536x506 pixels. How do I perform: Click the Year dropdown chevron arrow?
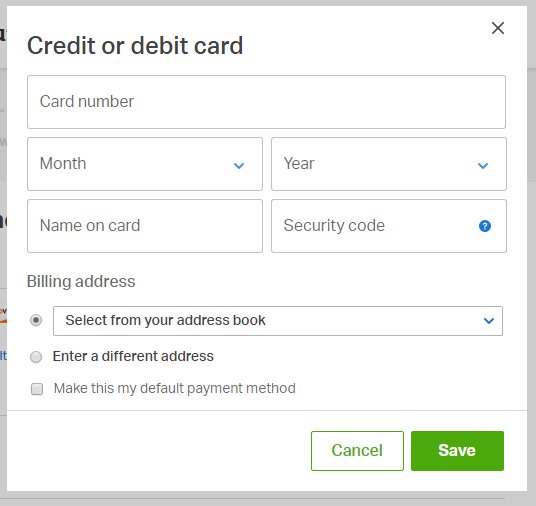point(483,166)
